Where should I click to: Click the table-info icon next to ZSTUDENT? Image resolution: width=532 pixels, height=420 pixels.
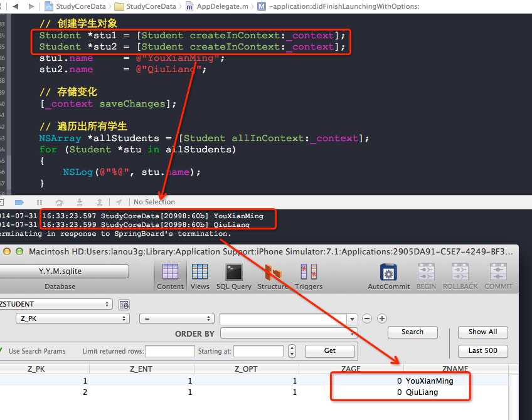click(124, 305)
